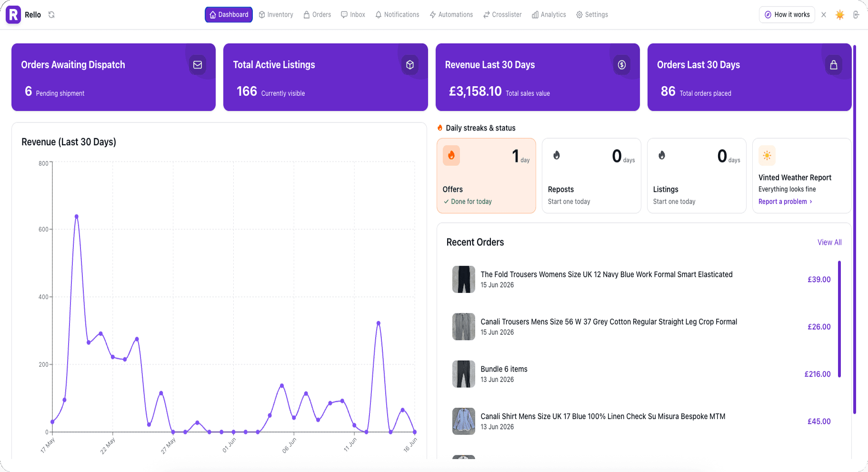Screen dimensions: 868x472
Task: Click Start one today under Listings
Action: [674, 201]
